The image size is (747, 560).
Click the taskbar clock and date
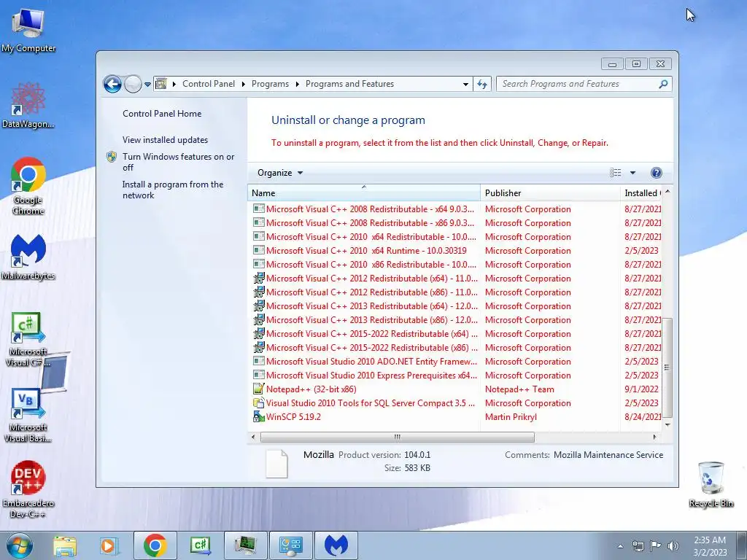[x=710, y=545]
